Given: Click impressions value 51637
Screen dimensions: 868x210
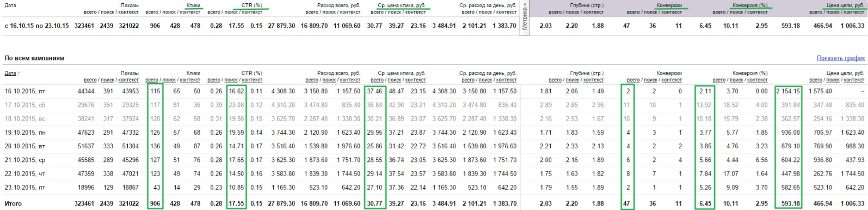Looking at the screenshot, I should tap(86, 146).
